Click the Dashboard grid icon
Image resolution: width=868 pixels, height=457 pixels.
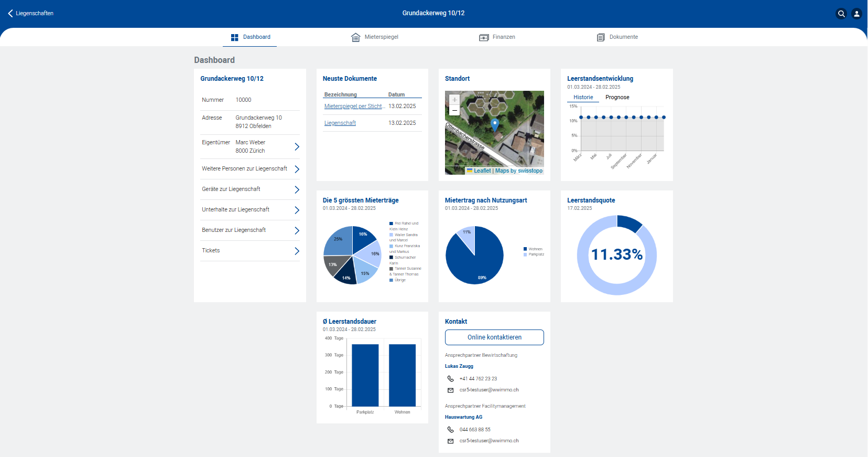click(x=235, y=37)
